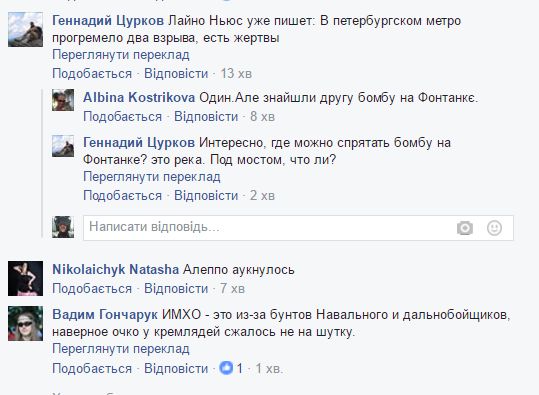
Task: Click the blue like reaction icon on Гончарук's comment
Action: 226,368
